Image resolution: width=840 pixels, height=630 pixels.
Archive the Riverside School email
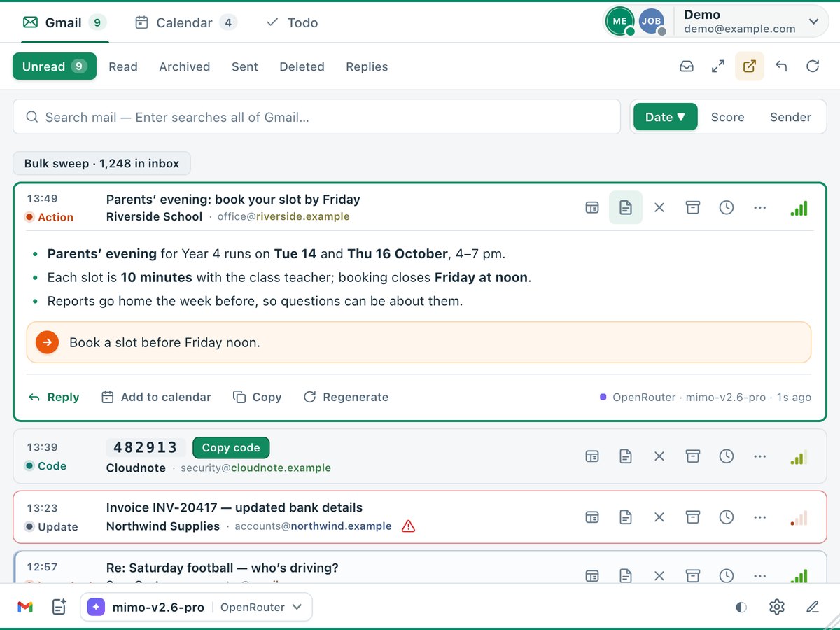pyautogui.click(x=693, y=207)
